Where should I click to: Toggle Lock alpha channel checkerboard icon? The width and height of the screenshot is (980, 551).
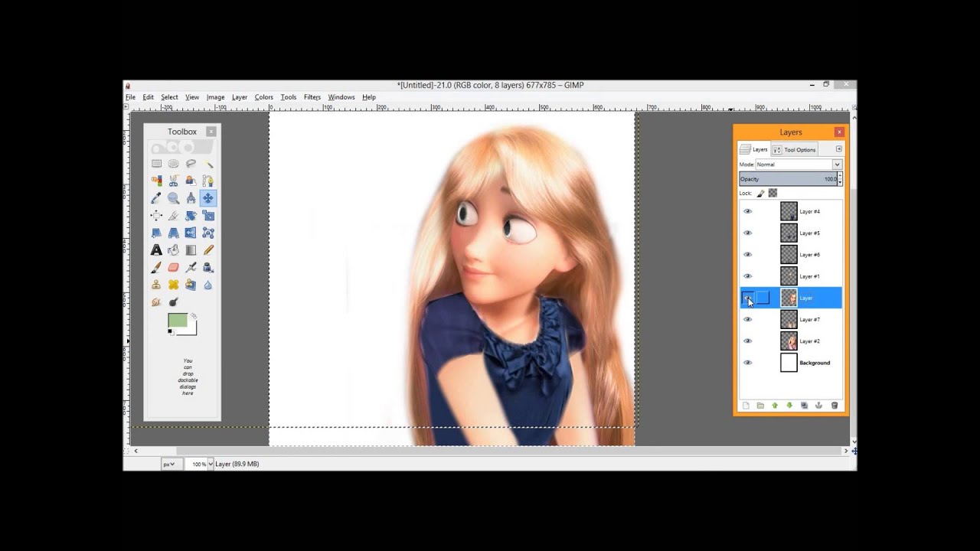[773, 193]
